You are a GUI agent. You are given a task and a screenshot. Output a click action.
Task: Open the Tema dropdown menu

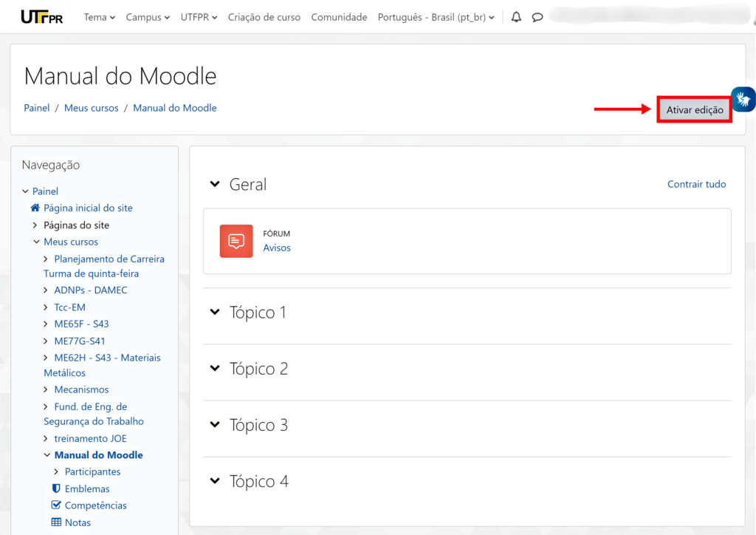tap(100, 18)
